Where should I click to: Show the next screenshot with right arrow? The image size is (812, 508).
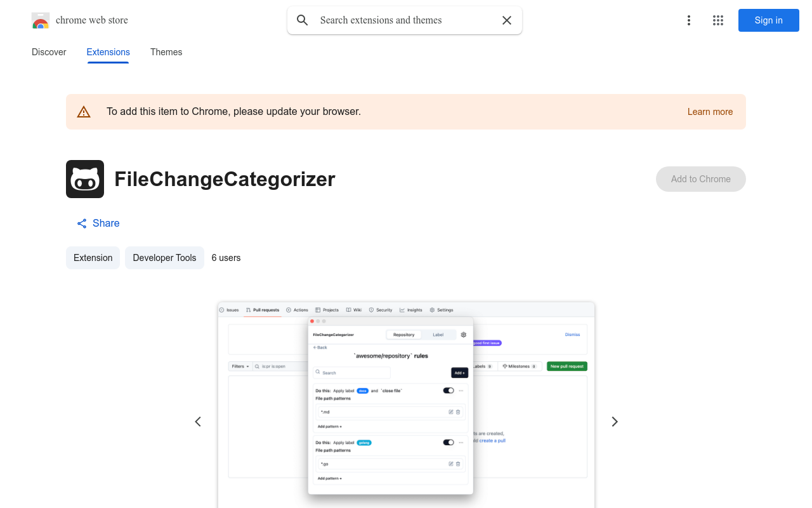tap(614, 422)
